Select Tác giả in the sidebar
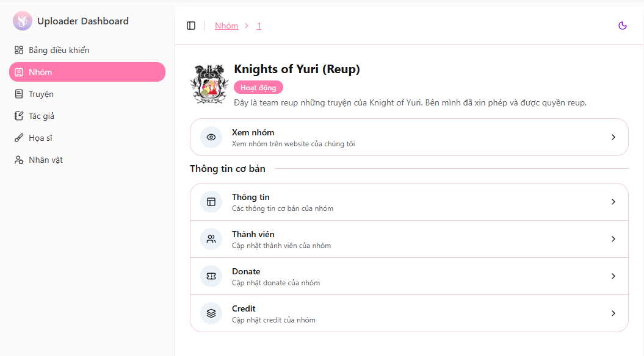 [42, 116]
